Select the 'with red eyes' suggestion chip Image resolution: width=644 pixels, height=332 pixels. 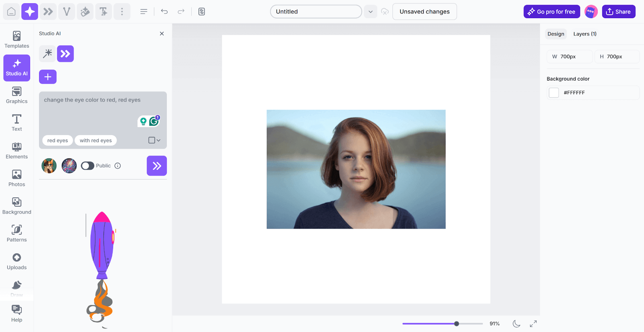point(96,140)
